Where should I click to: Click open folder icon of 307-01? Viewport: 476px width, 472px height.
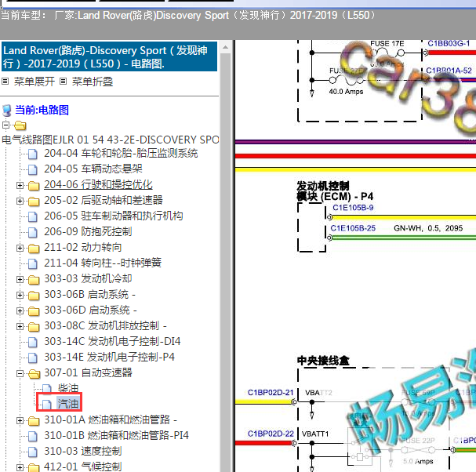[34, 374]
